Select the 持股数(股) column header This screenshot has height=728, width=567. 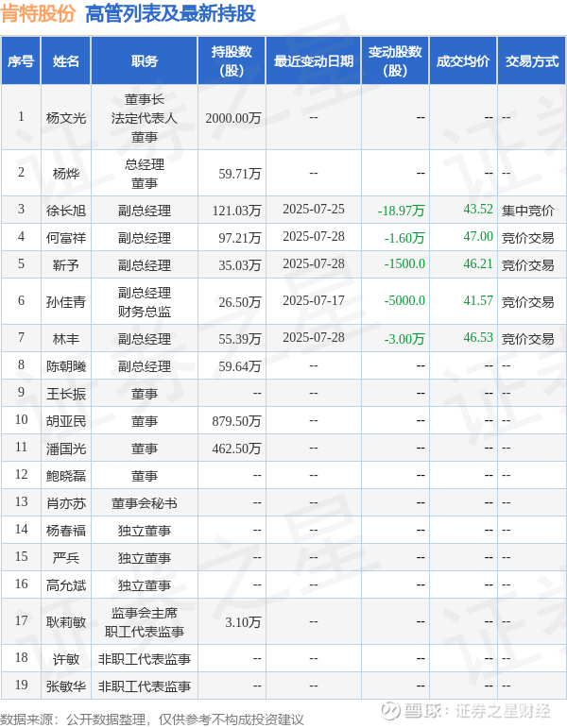coord(232,61)
